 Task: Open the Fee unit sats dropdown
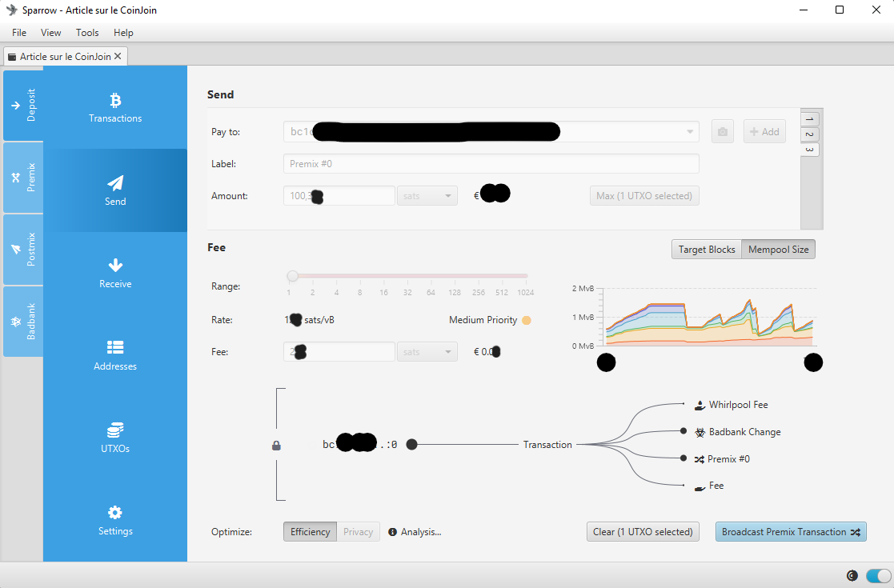[x=427, y=352]
